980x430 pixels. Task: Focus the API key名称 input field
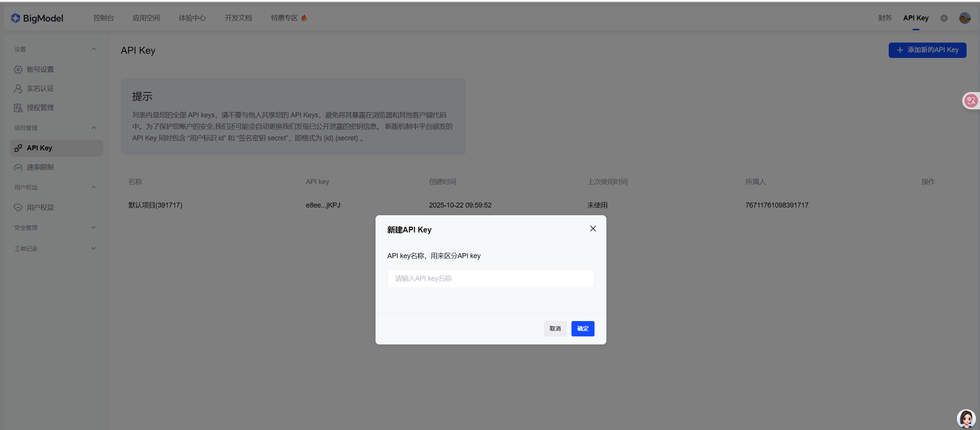(491, 278)
